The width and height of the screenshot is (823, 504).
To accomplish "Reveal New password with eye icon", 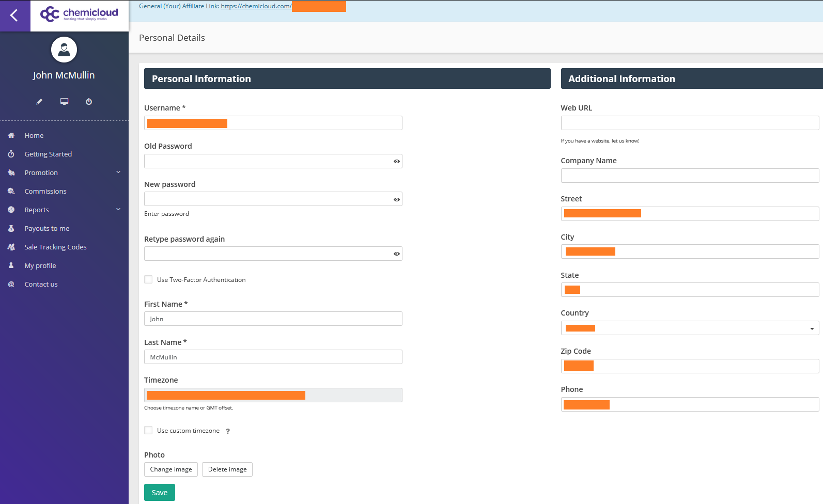I will coord(396,199).
